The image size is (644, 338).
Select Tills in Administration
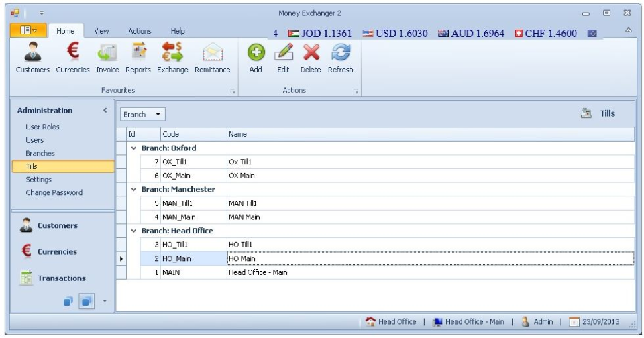click(x=63, y=166)
